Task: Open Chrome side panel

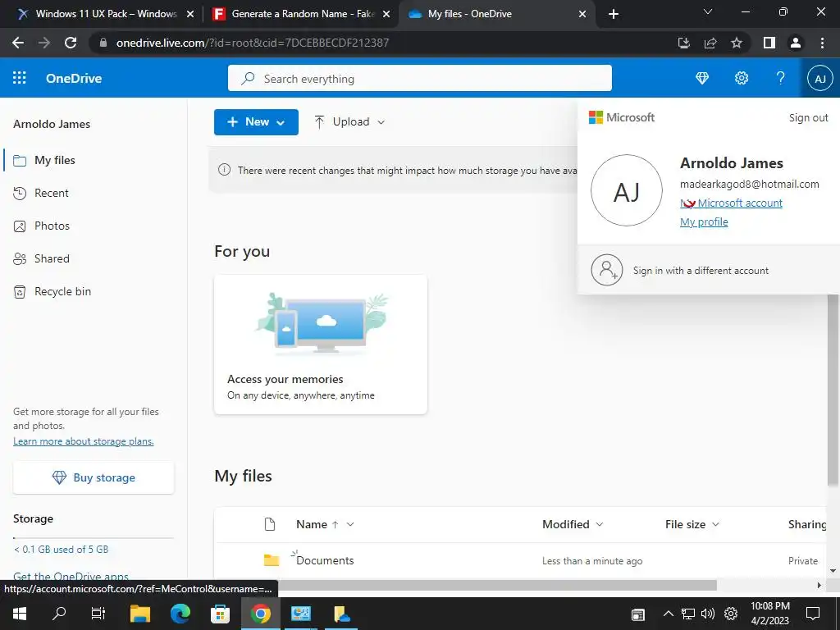Action: [769, 43]
